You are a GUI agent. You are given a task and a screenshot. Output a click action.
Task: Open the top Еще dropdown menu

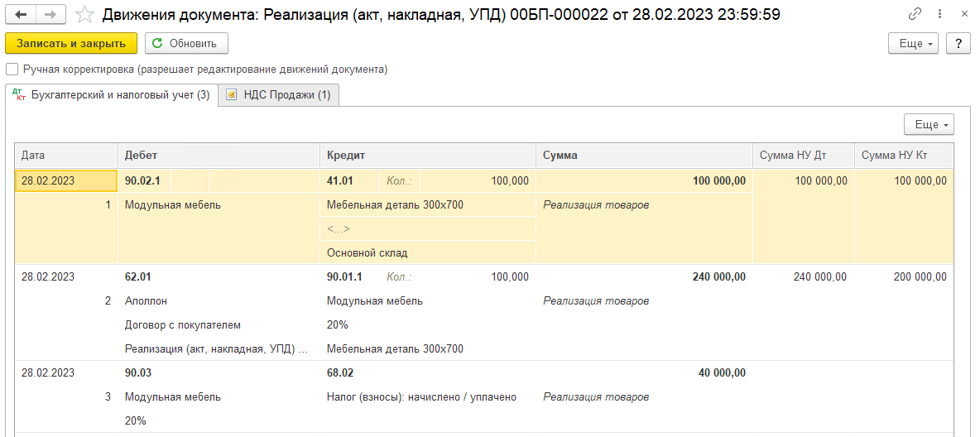click(x=913, y=43)
